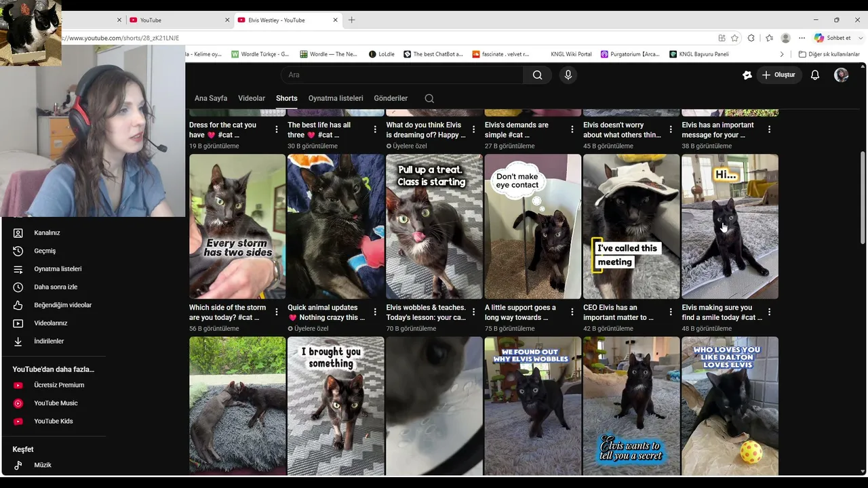Image resolution: width=868 pixels, height=488 pixels.
Task: Select the Shorts channel tab
Action: (287, 98)
